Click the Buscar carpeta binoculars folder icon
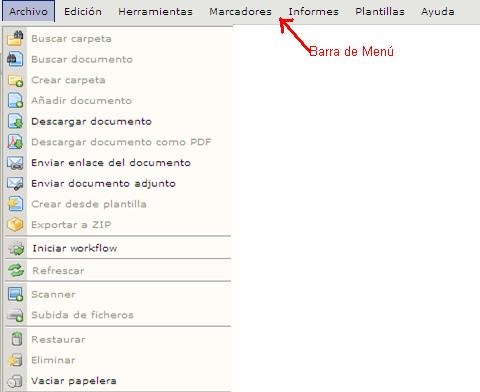 15,38
